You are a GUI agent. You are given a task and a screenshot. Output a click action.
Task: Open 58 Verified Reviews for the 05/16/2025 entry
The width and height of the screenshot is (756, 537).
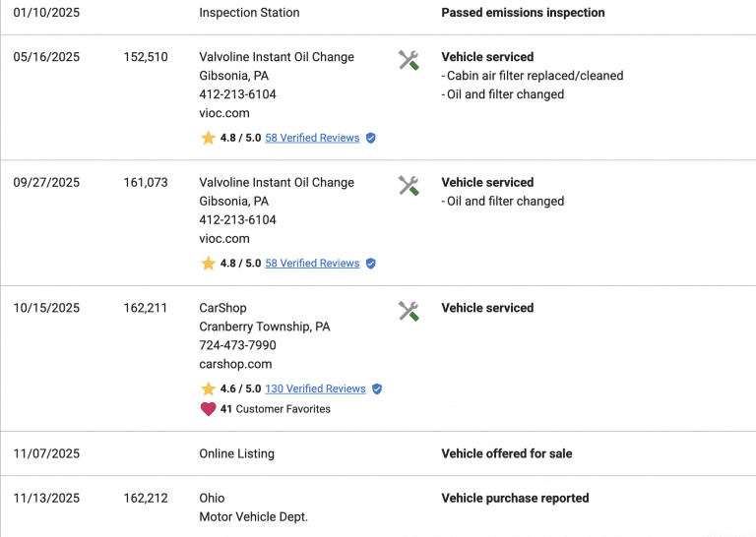click(312, 139)
